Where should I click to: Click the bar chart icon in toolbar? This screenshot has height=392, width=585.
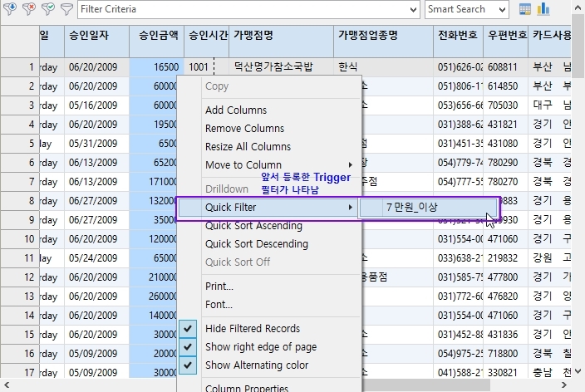543,9
